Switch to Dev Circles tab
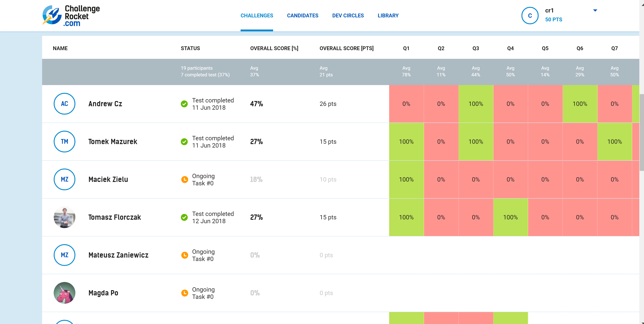This screenshot has height=324, width=644. coord(348,16)
